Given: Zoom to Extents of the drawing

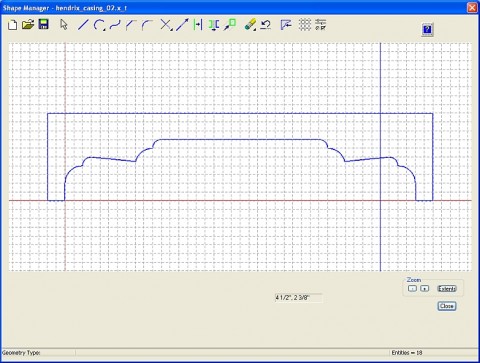Looking at the screenshot, I should 447,289.
